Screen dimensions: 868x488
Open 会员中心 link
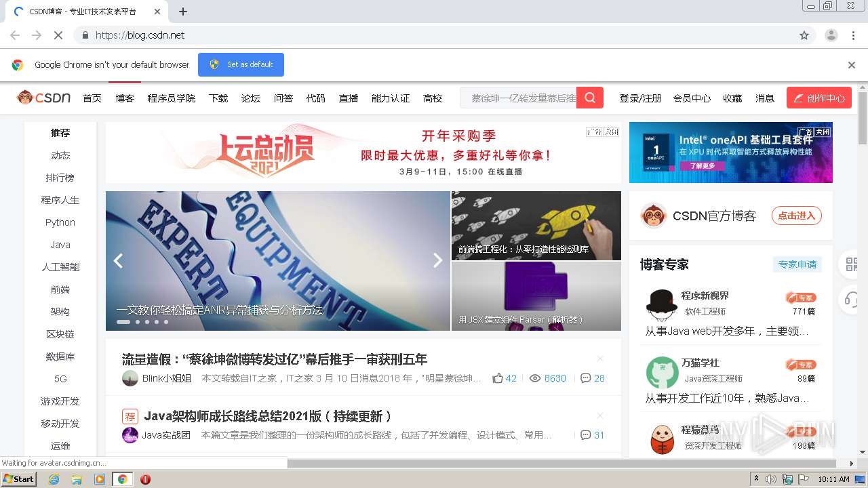(x=692, y=98)
